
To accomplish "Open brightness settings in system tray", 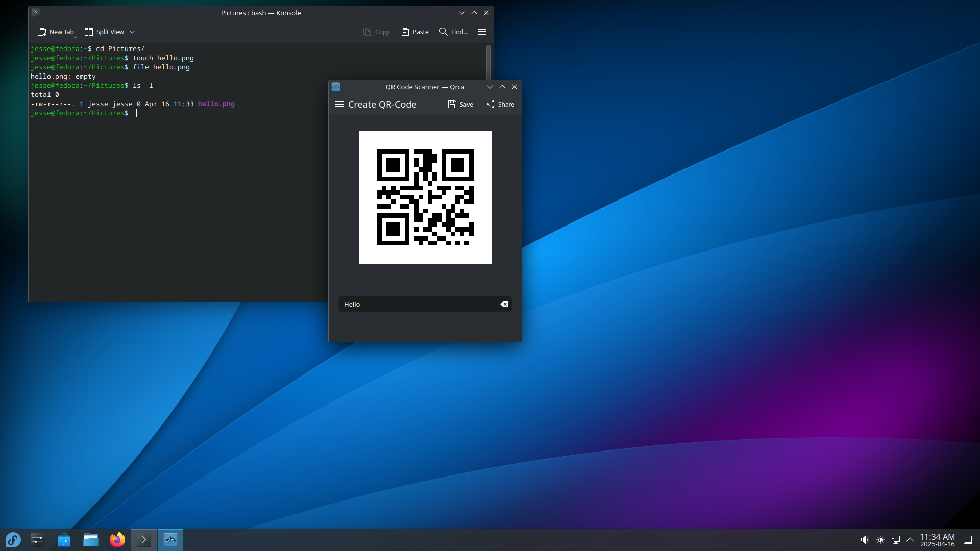I will (x=880, y=540).
